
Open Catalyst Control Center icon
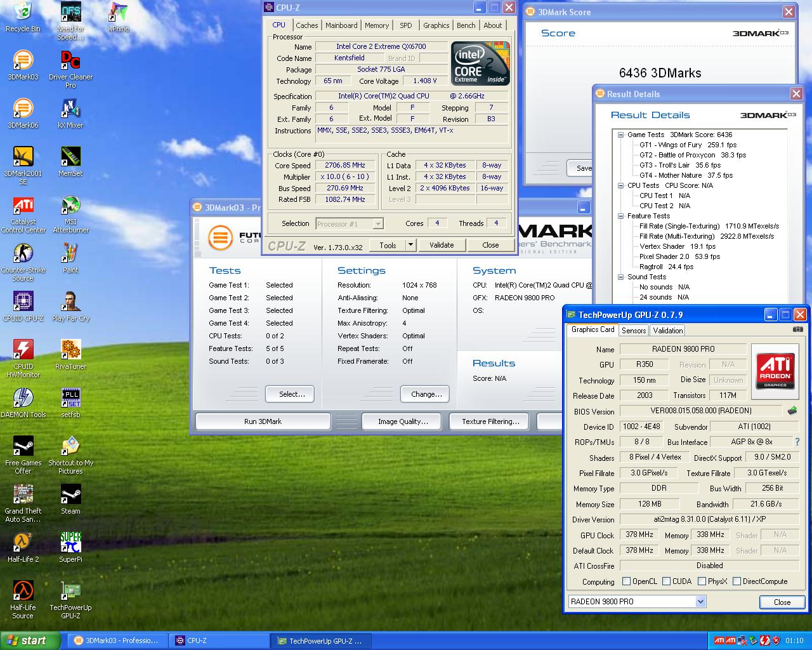pyautogui.click(x=23, y=215)
